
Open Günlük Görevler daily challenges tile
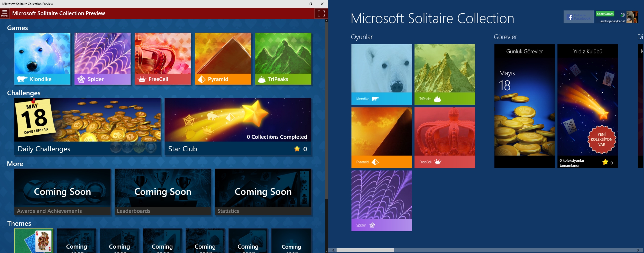pos(525,106)
